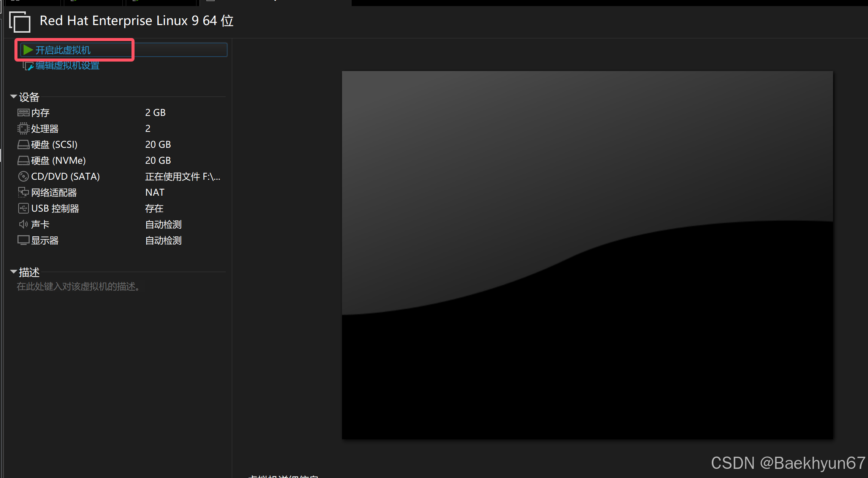This screenshot has width=868, height=478.
Task: Click the display (显示器) monitor icon
Action: point(23,240)
